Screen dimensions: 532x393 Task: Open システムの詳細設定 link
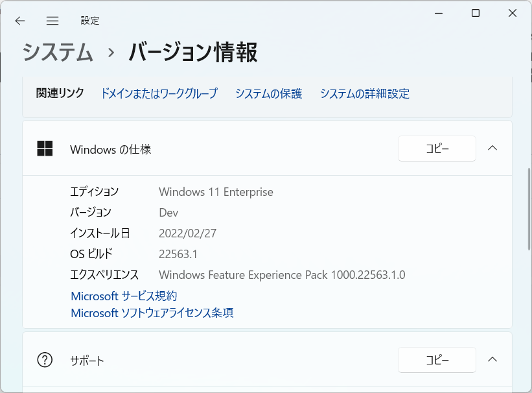[x=365, y=93]
